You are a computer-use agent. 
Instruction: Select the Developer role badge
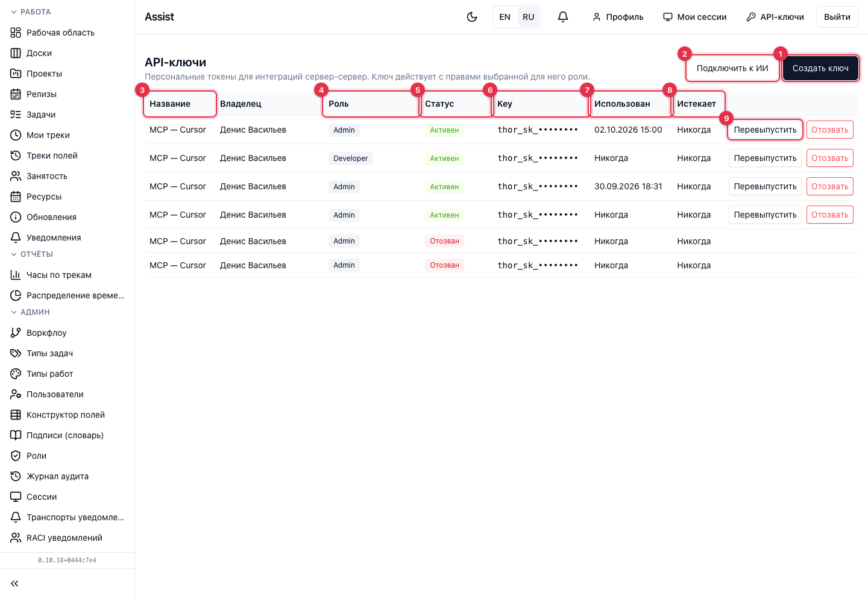(x=351, y=159)
